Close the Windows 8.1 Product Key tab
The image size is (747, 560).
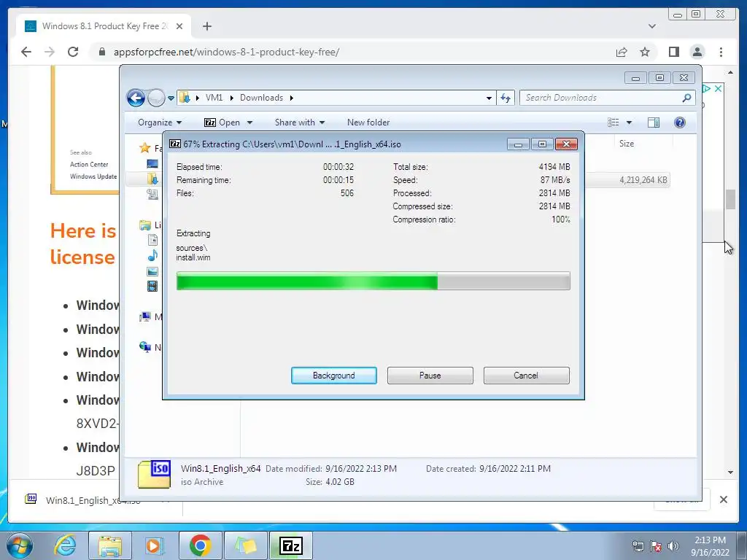(x=179, y=26)
